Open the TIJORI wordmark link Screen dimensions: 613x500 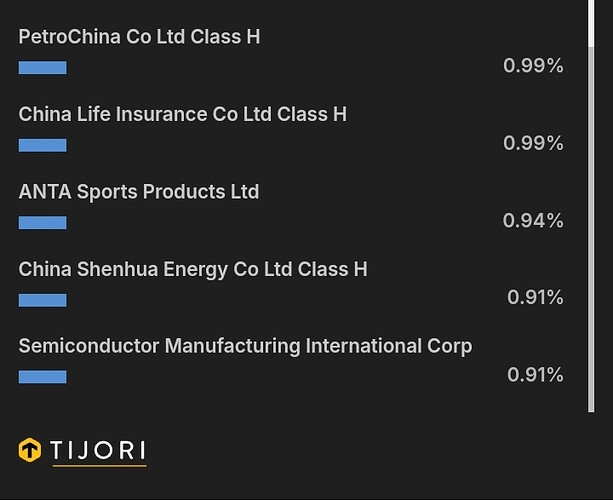tap(98, 450)
